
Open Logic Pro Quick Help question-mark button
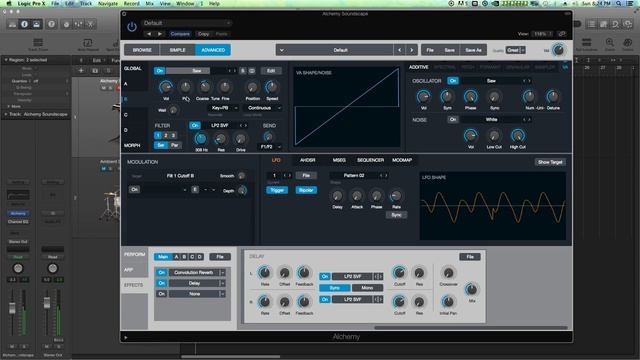click(51, 24)
